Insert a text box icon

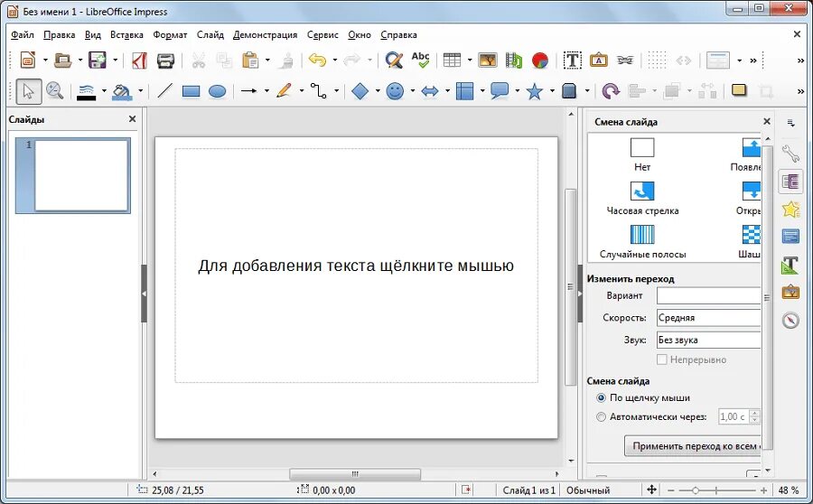[573, 61]
